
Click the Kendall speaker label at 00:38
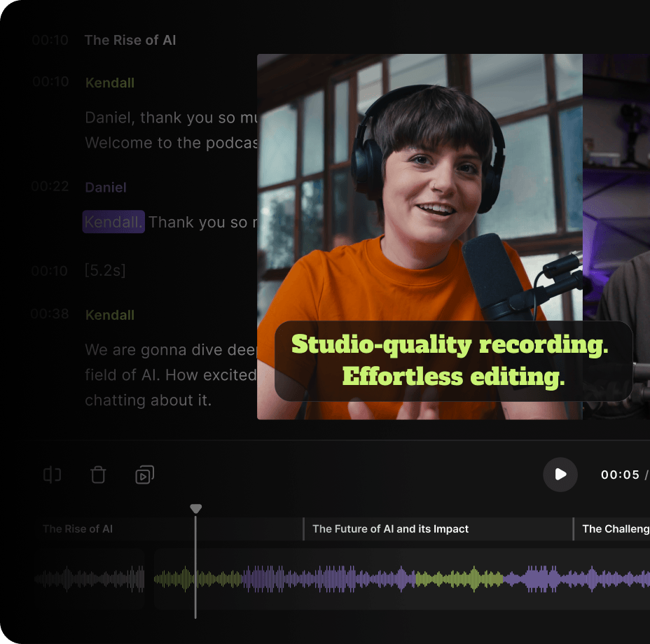click(110, 315)
